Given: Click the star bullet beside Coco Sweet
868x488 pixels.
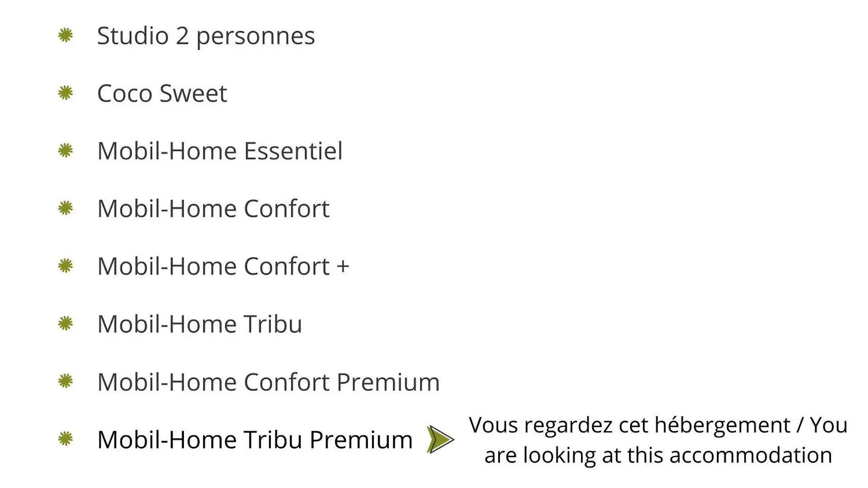Looking at the screenshot, I should click(x=66, y=93).
